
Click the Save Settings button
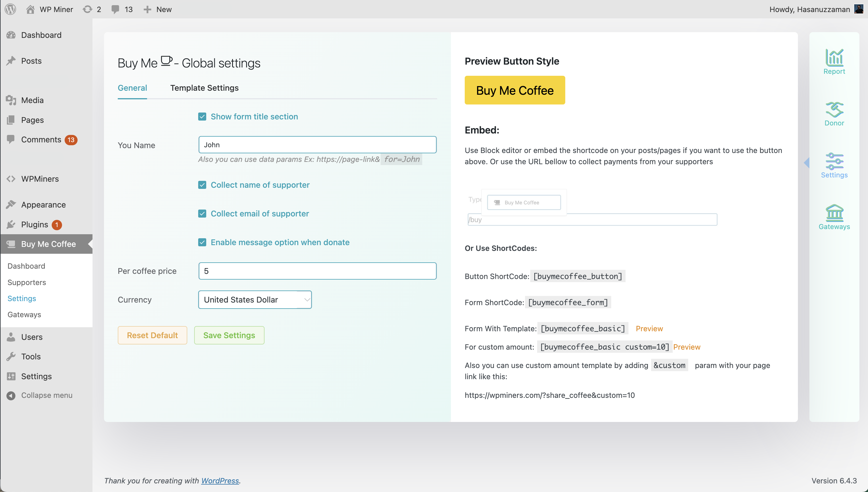point(229,335)
